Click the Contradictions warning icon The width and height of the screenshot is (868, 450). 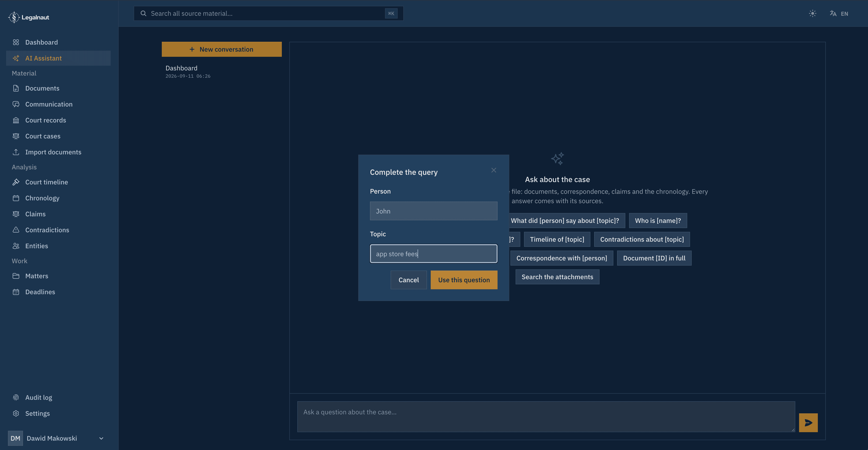tap(16, 230)
